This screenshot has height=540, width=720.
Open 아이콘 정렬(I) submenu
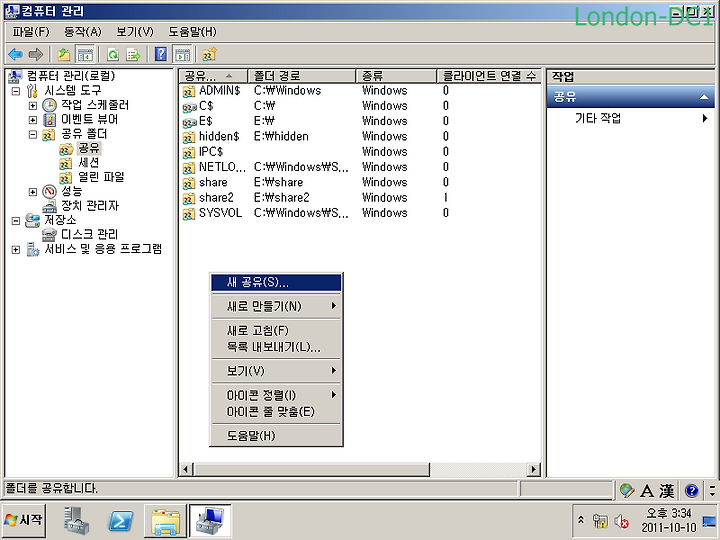point(276,395)
